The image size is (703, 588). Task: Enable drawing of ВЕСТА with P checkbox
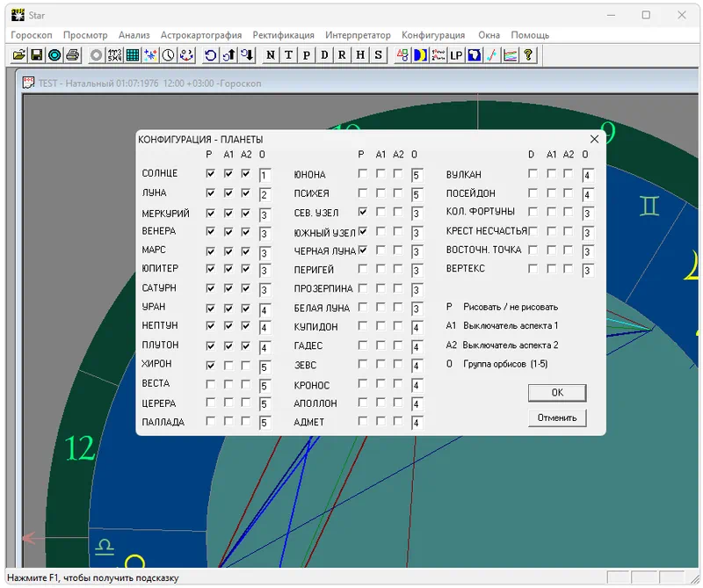[210, 384]
